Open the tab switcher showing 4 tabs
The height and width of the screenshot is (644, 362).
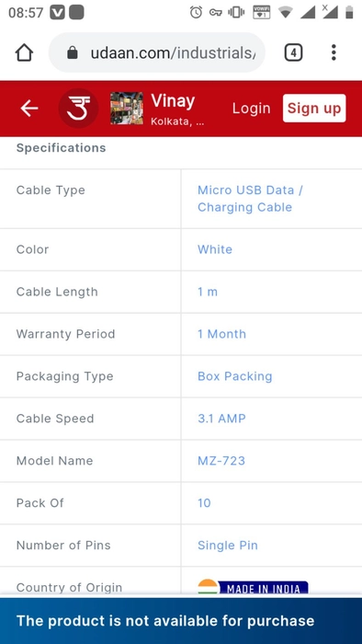(x=293, y=52)
